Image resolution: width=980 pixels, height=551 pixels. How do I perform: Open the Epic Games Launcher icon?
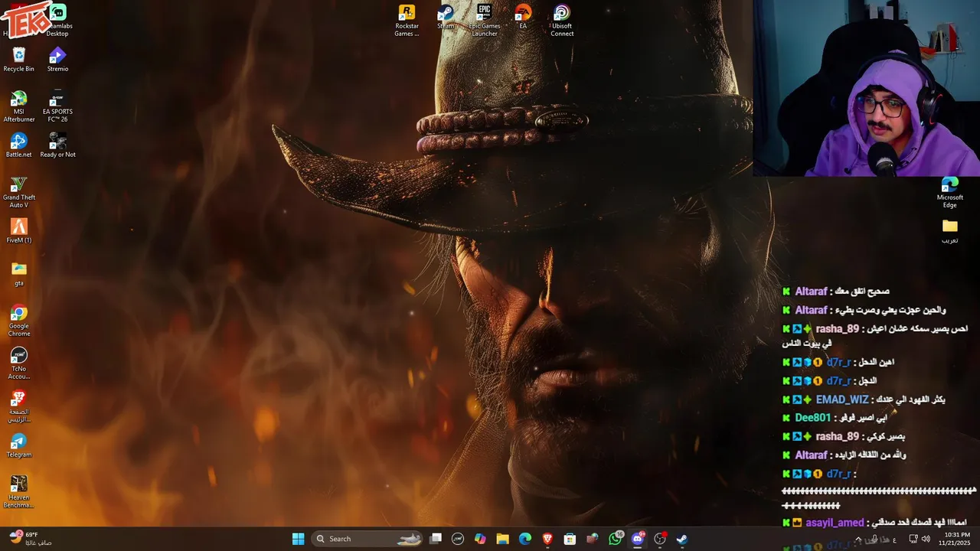pos(485,21)
